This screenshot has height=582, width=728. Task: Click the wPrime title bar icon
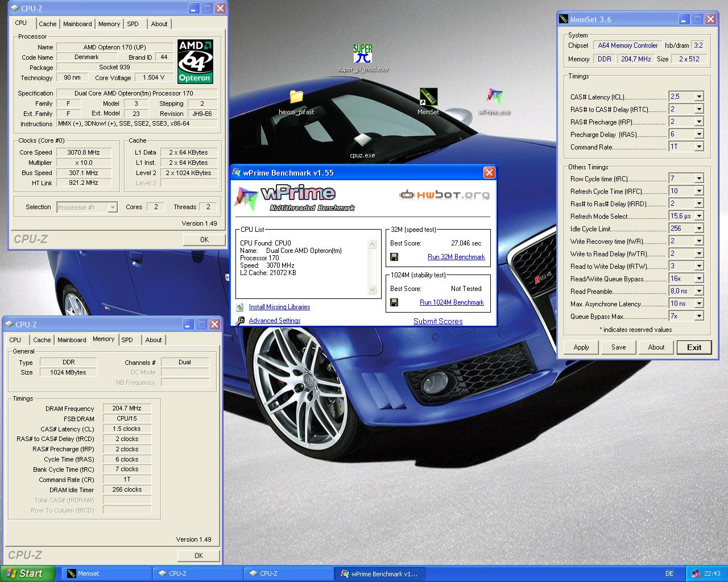[x=237, y=173]
